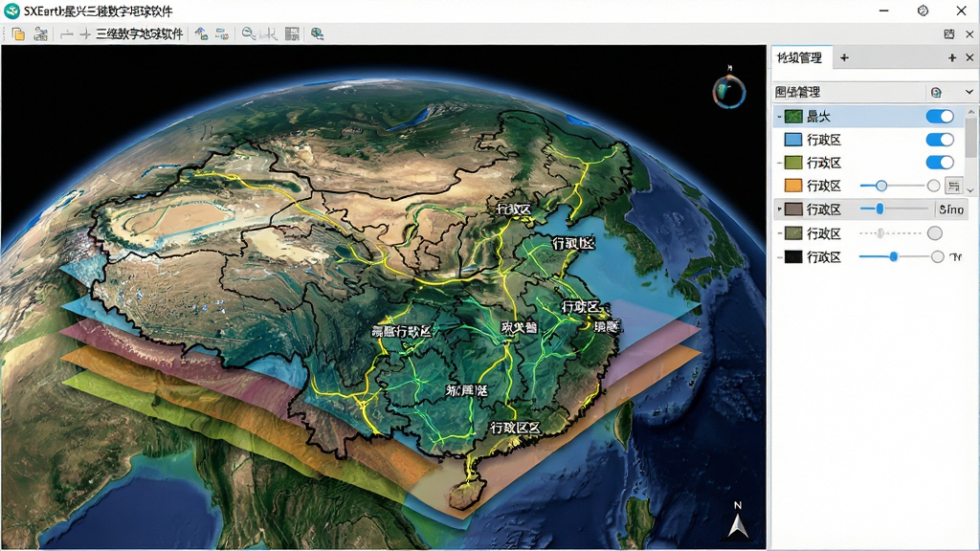
Task: Close the toolbar with the X icon
Action: [970, 34]
